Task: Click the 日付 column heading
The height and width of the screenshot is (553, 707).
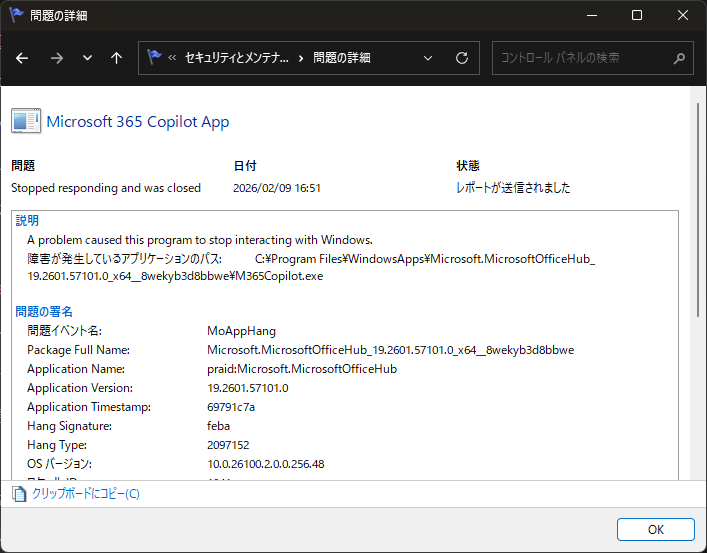Action: [245, 166]
